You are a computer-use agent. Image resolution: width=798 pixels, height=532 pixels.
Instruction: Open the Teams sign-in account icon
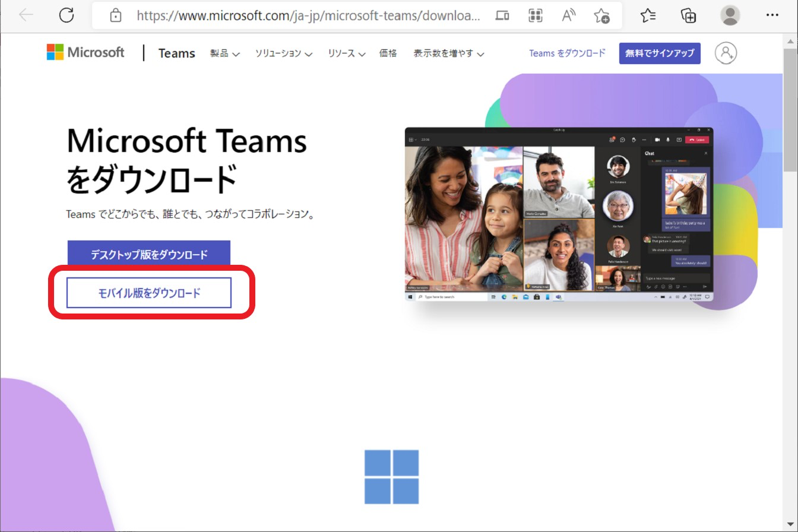[726, 53]
